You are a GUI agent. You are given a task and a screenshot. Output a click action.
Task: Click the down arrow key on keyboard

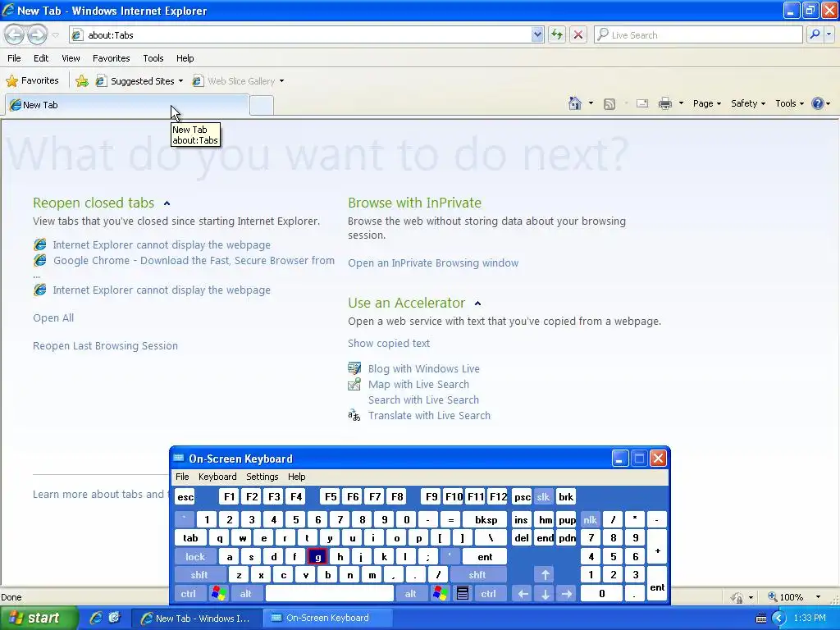[x=545, y=594]
